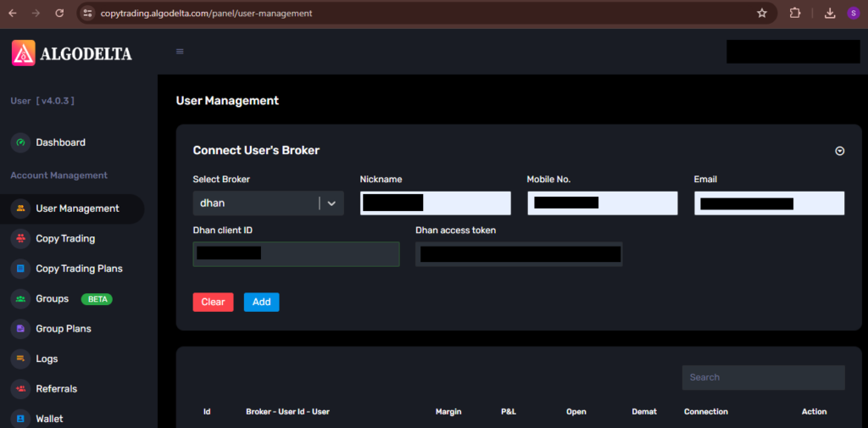
Task: Collapse the Connect User's Broker panel
Action: [x=839, y=151]
